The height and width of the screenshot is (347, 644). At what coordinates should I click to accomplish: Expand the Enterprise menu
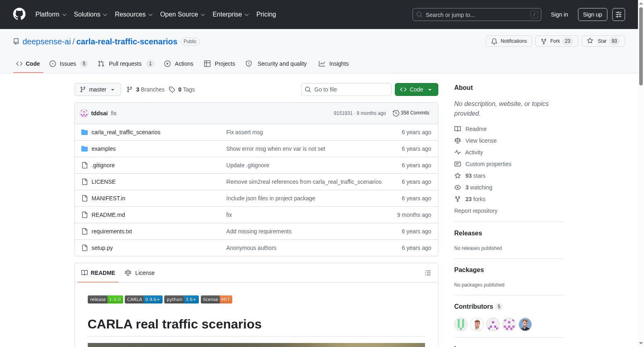(231, 15)
